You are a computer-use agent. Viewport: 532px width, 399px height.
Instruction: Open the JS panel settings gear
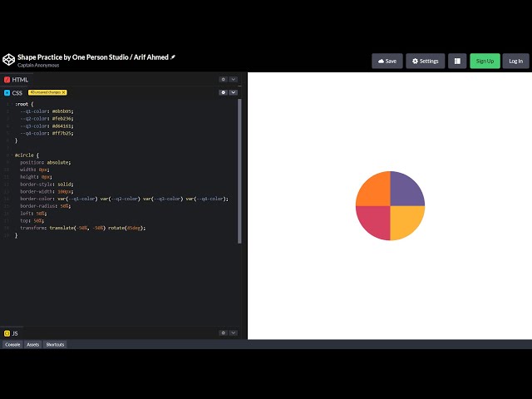pos(223,332)
